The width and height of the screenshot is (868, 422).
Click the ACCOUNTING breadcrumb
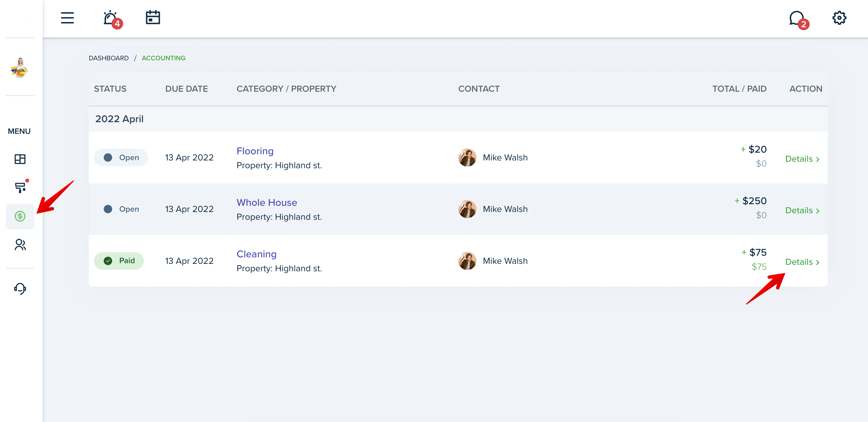(x=163, y=58)
